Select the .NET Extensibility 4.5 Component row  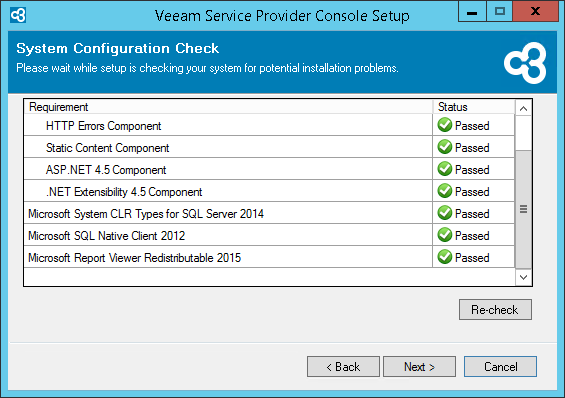click(269, 191)
